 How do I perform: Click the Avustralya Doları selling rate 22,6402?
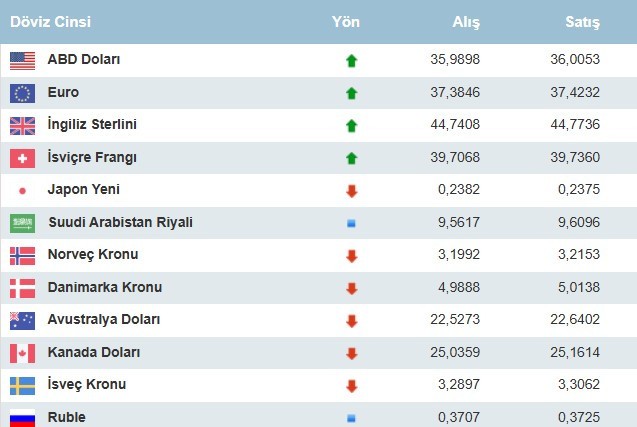tap(575, 319)
